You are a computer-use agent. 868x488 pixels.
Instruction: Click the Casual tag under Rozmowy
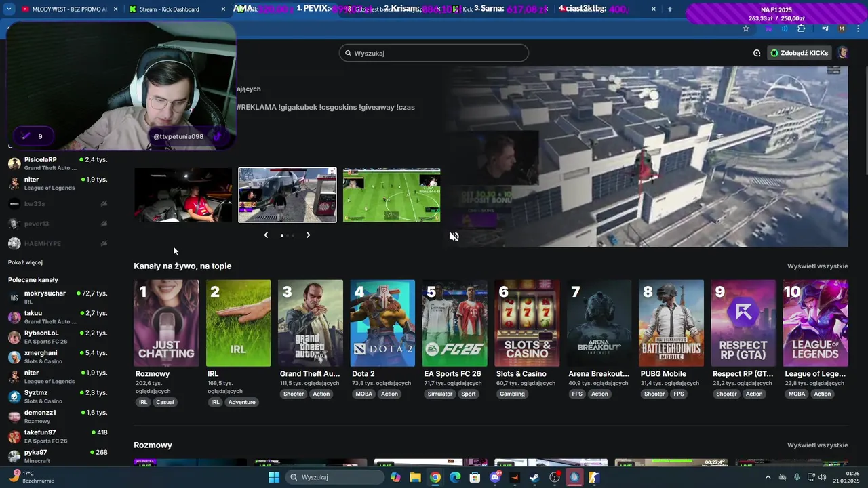(x=165, y=402)
